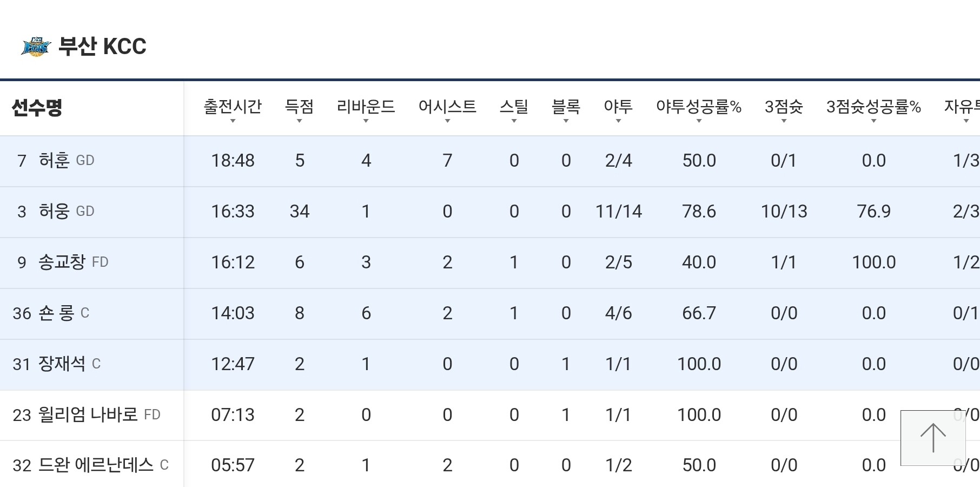This screenshot has height=487, width=980.
Task: Select player 숀 롱 name
Action: [56, 313]
